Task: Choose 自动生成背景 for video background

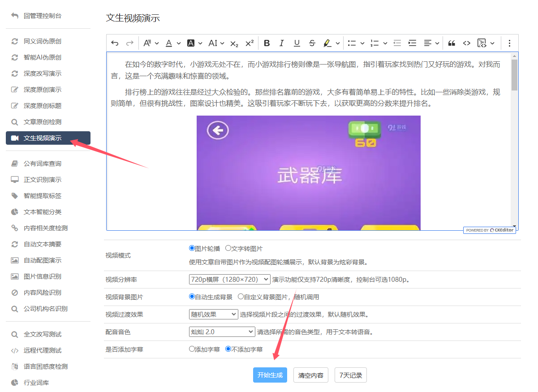Action: tap(192, 297)
